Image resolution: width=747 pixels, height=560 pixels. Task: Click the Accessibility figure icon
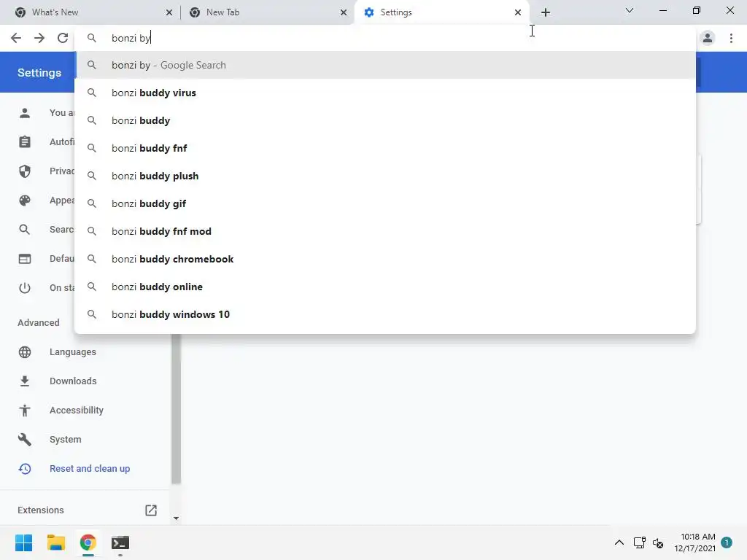[x=25, y=410]
